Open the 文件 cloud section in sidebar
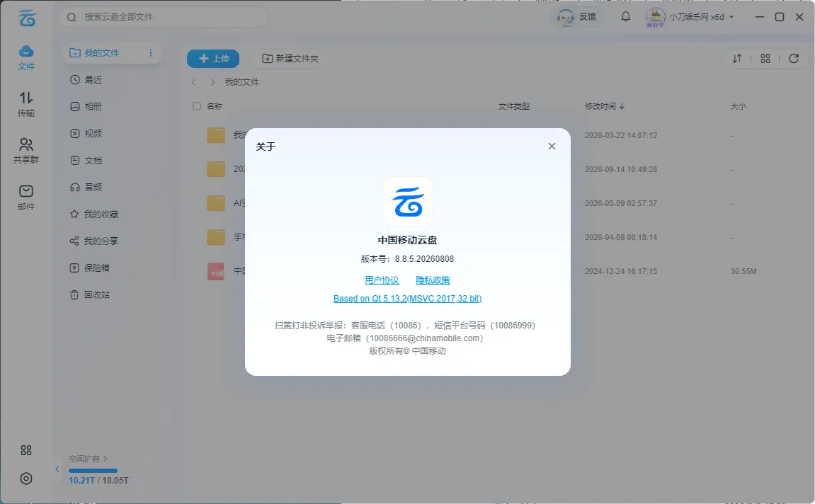Image resolution: width=815 pixels, height=504 pixels. point(26,57)
